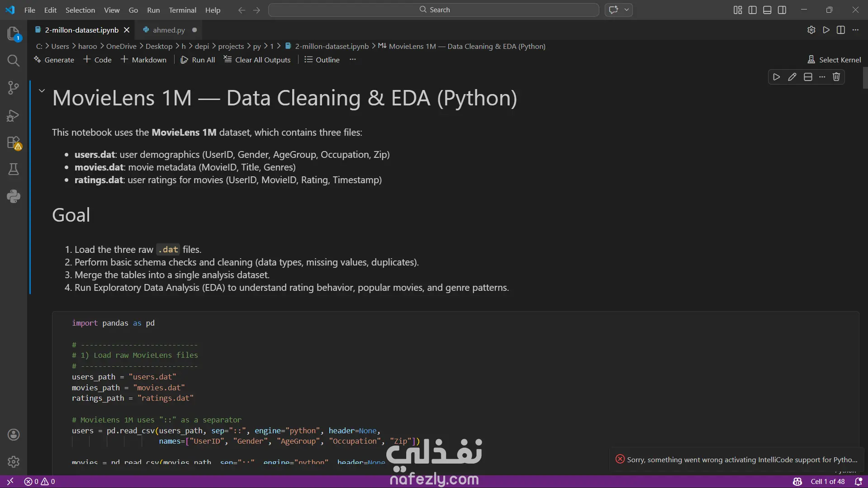Click the VS Code logo in title bar
This screenshot has height=488, width=868.
coord(10,10)
